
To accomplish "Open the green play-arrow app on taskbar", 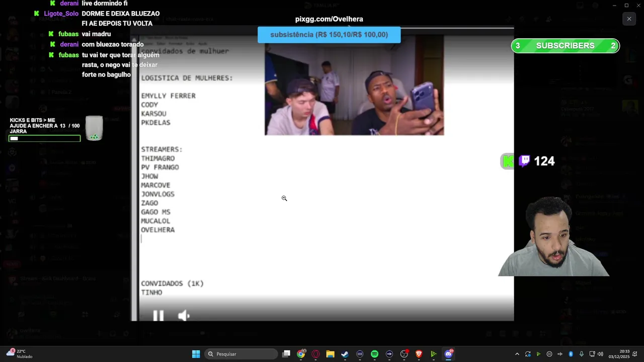I will click(x=433, y=354).
